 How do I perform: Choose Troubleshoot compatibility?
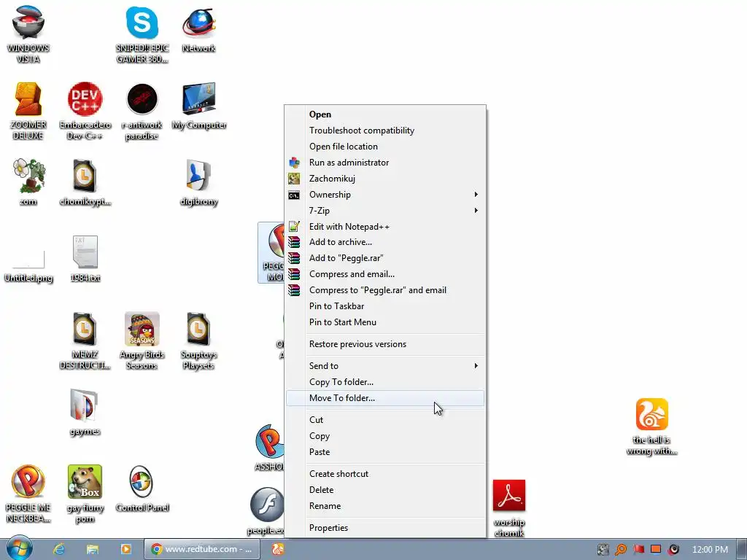coord(385,131)
